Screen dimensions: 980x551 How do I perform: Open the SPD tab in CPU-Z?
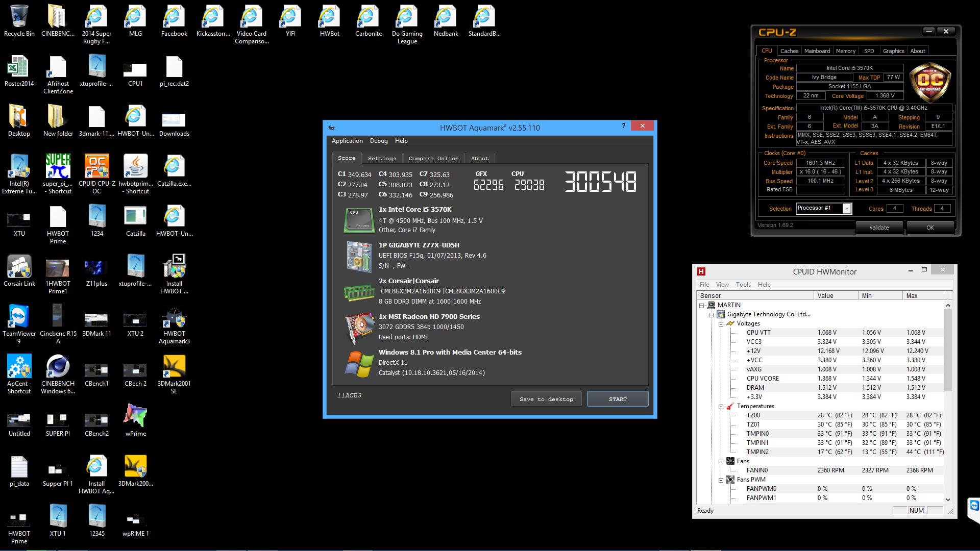tap(869, 51)
